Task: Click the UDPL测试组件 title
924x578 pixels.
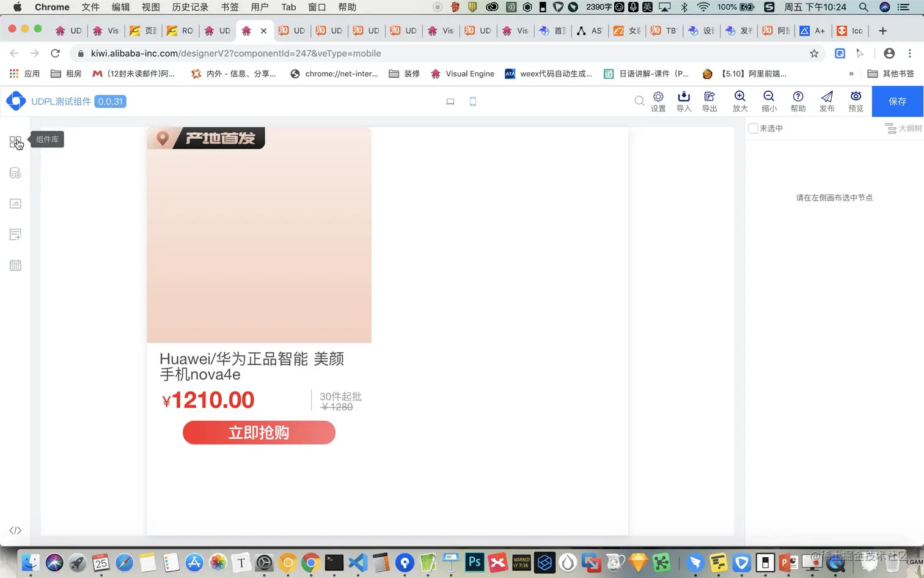Action: (x=61, y=102)
